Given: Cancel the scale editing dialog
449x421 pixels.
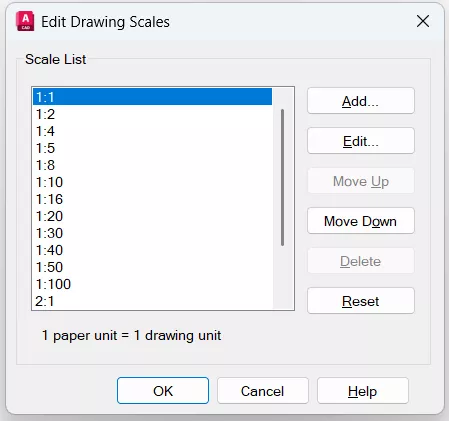Looking at the screenshot, I should click(263, 391).
